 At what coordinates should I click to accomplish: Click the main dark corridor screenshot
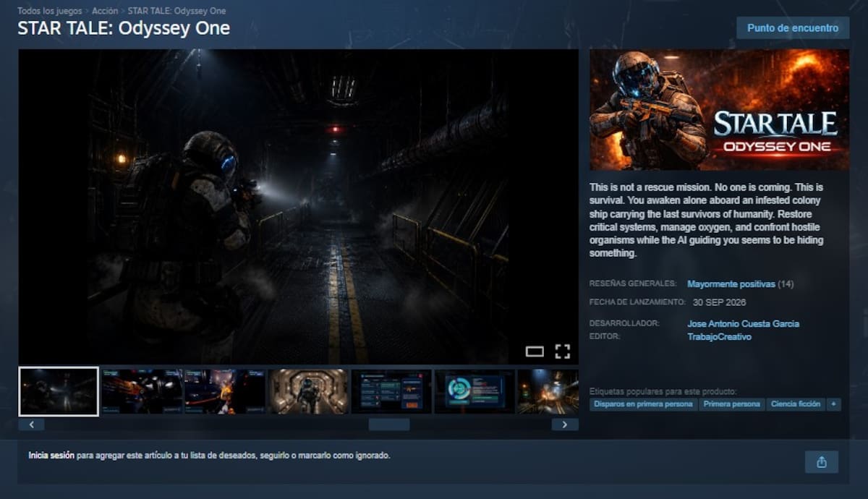coord(298,206)
